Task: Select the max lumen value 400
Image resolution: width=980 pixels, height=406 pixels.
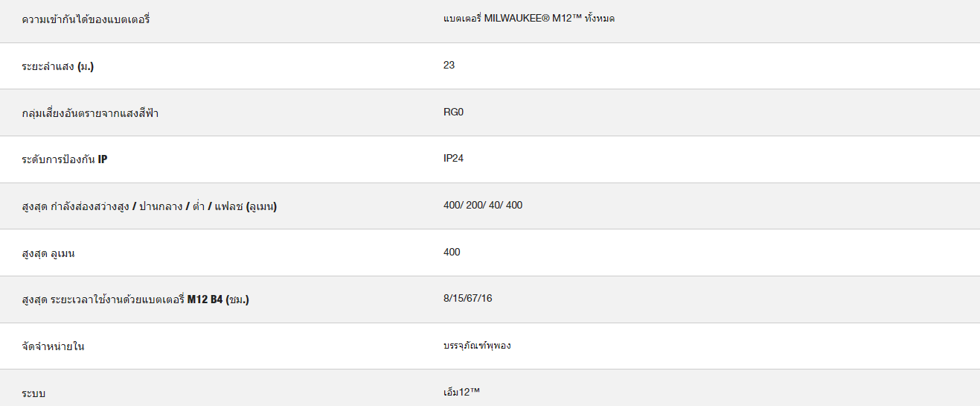Action: click(452, 252)
